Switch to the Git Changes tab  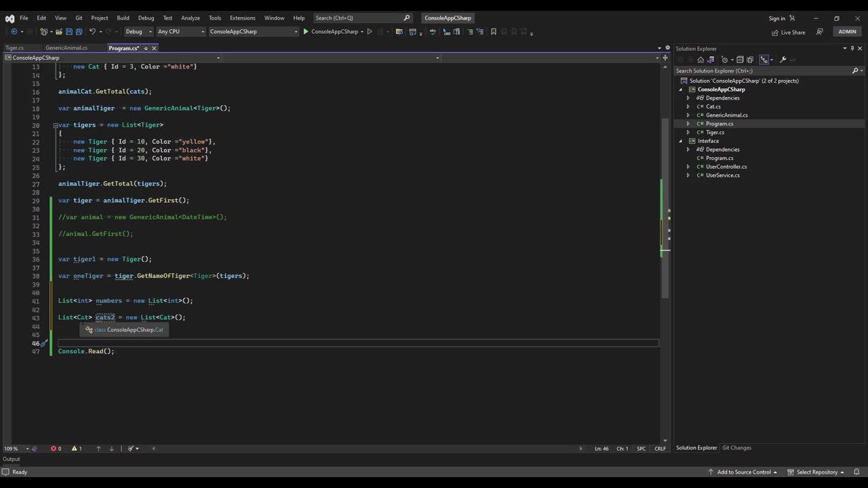736,448
